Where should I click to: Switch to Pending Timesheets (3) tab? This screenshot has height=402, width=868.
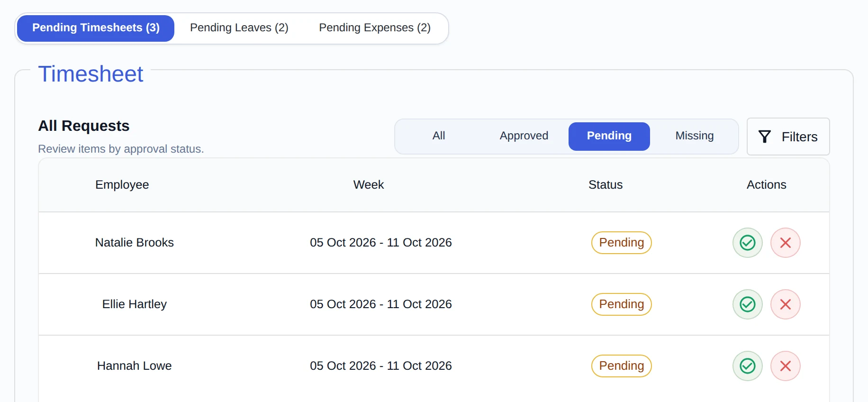pyautogui.click(x=96, y=28)
